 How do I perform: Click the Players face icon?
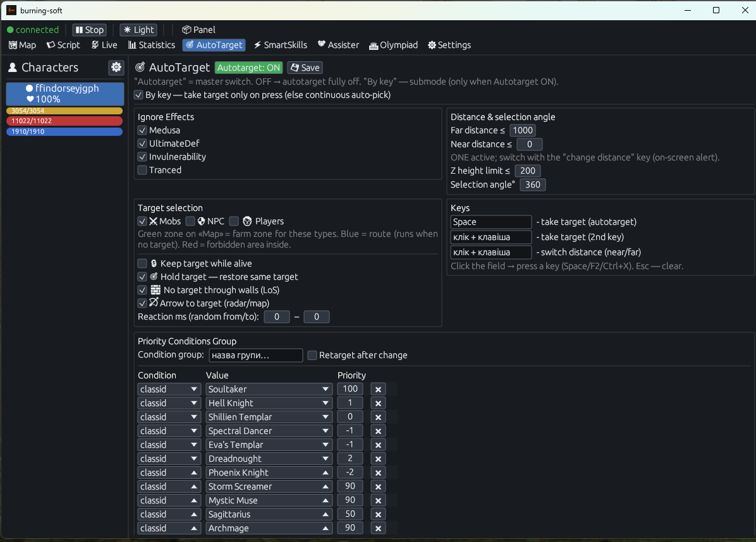coord(247,221)
